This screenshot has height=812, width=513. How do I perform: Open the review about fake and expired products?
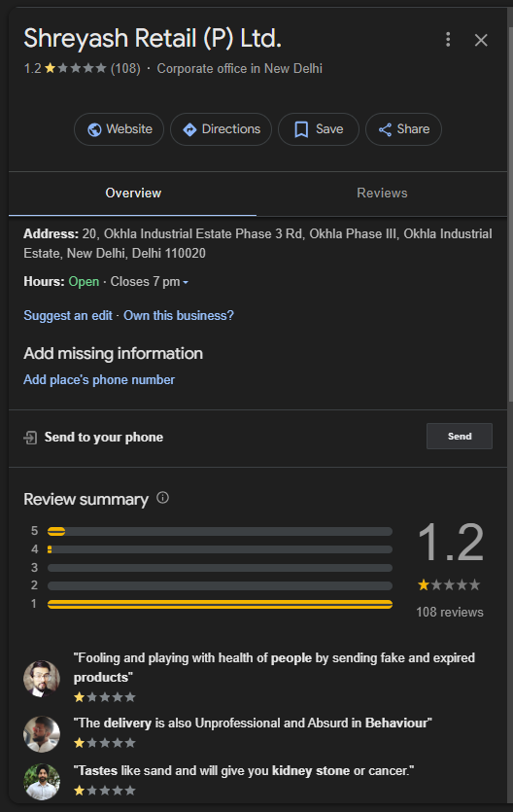[x=274, y=667]
